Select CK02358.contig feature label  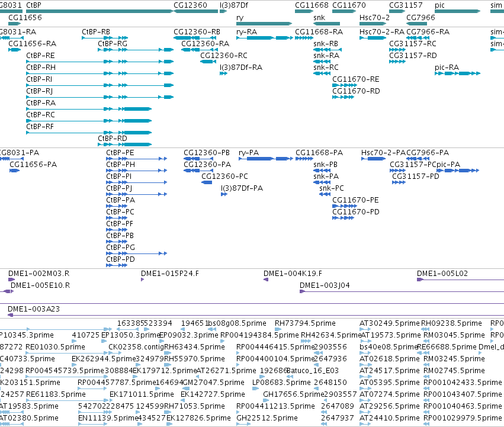coord(136,347)
